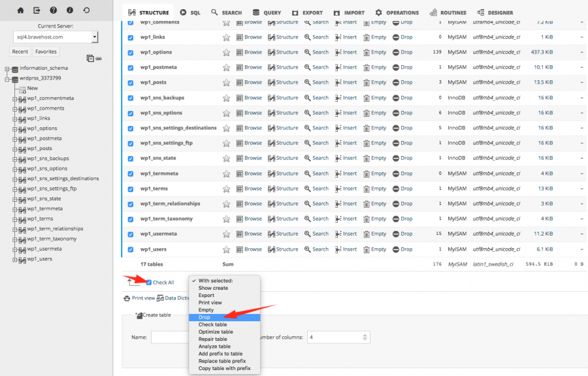Open the Operations tab
This screenshot has width=588, height=376.
397,12
